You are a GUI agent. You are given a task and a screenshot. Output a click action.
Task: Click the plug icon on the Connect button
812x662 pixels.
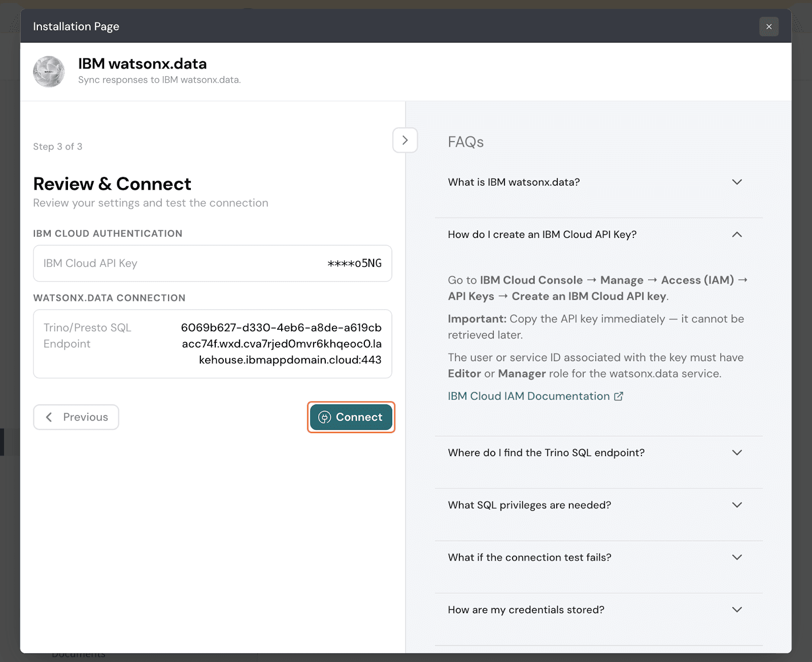click(324, 417)
